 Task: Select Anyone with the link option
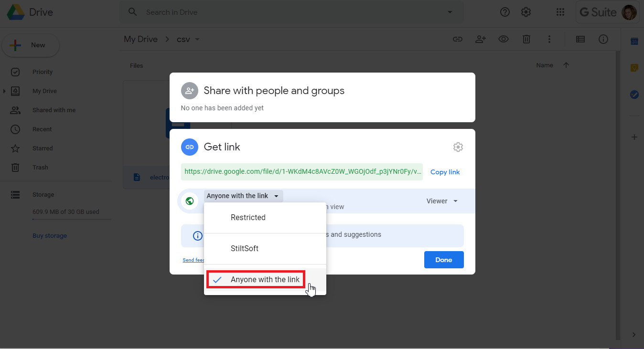(265, 280)
